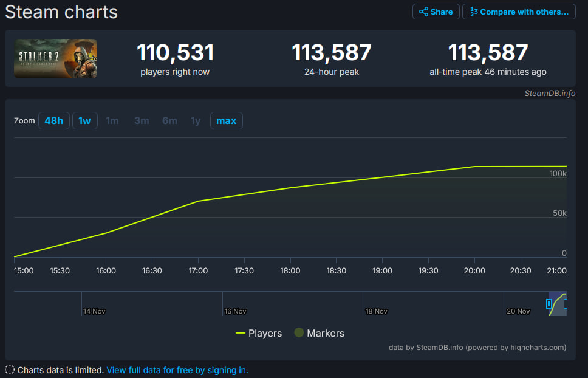Open the S.T.A.L.K.E.R. 2 game thumbnail
Screen dimensions: 588x378
click(x=55, y=58)
